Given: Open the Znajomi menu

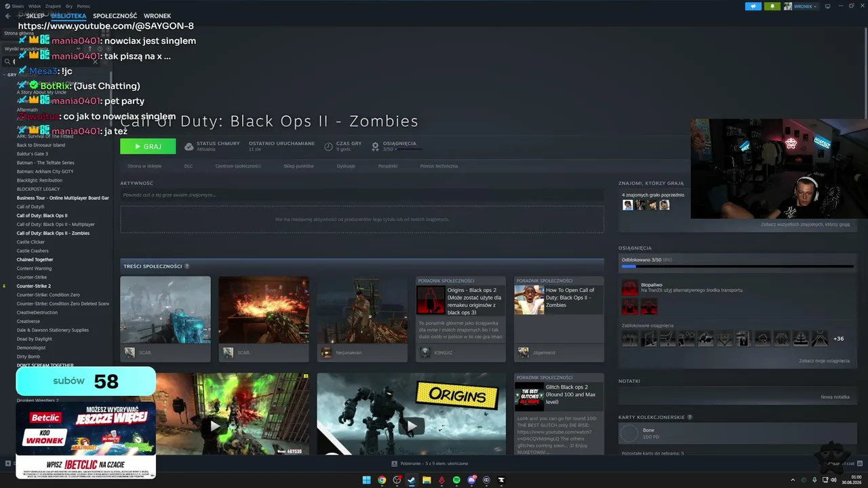Looking at the screenshot, I should point(53,6).
